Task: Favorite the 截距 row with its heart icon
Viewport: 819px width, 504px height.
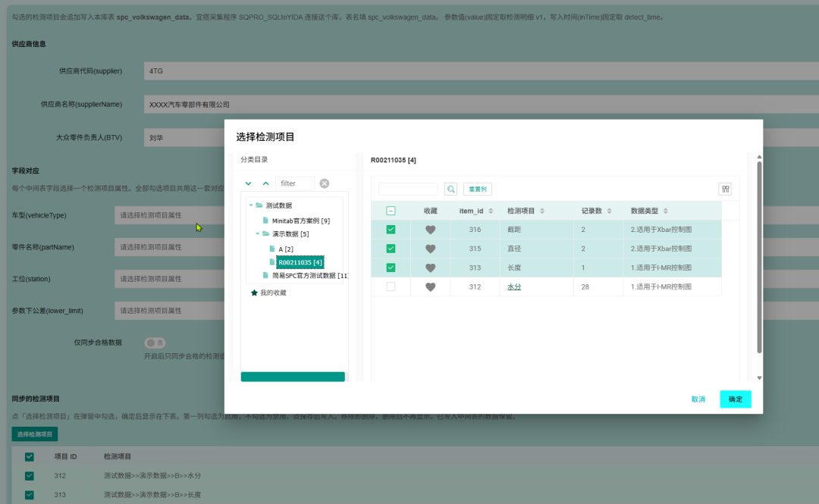Action: tap(431, 230)
